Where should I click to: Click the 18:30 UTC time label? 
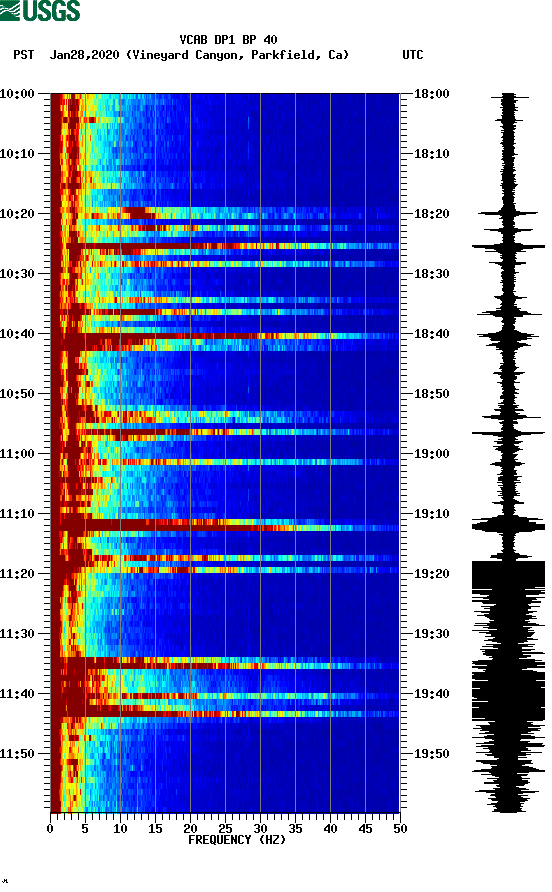click(x=431, y=274)
